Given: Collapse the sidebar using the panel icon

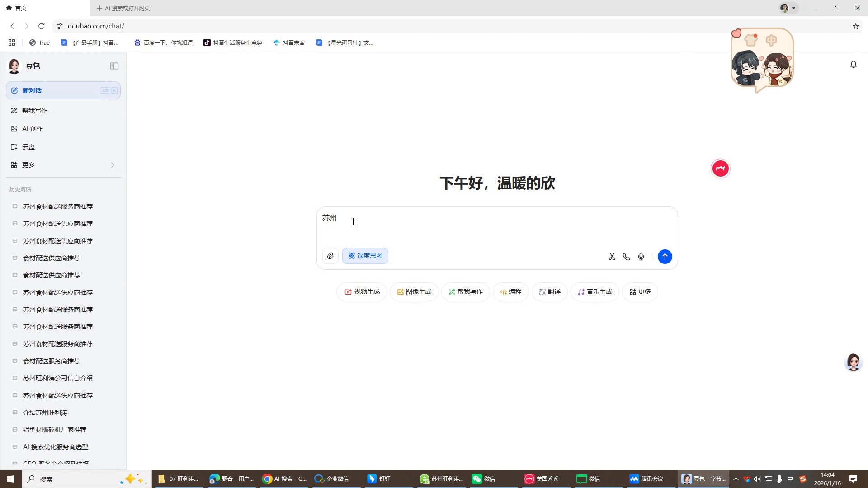Looking at the screenshot, I should (114, 66).
